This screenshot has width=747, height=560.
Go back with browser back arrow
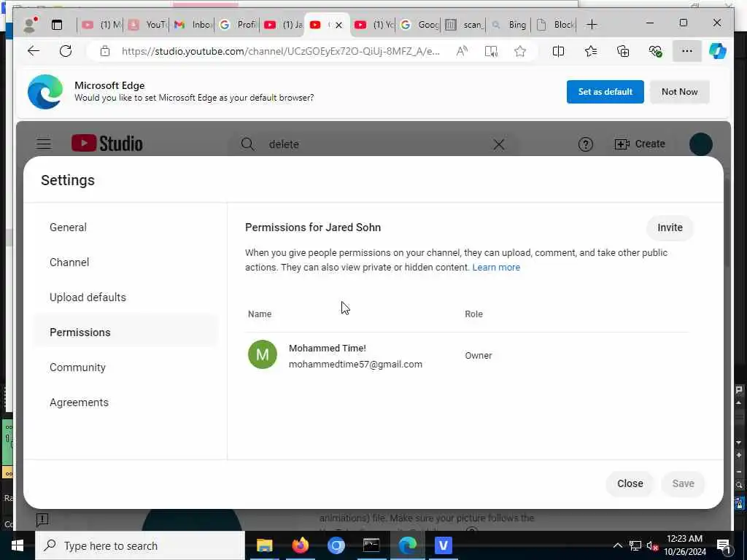pos(34,51)
